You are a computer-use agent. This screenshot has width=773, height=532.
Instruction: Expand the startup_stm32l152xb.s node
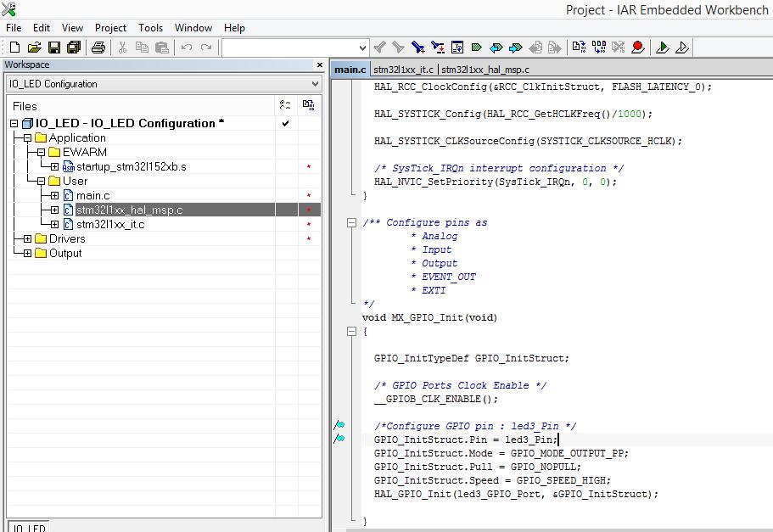(x=54, y=166)
